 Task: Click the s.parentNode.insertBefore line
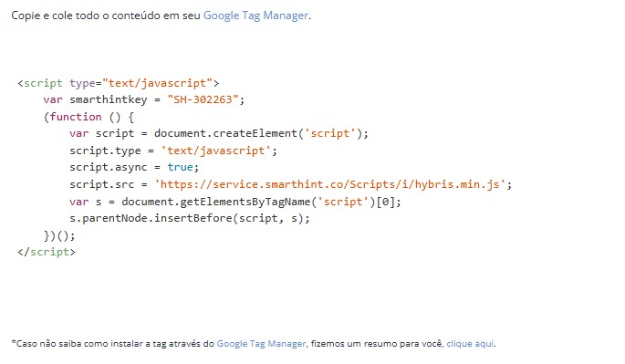click(190, 218)
